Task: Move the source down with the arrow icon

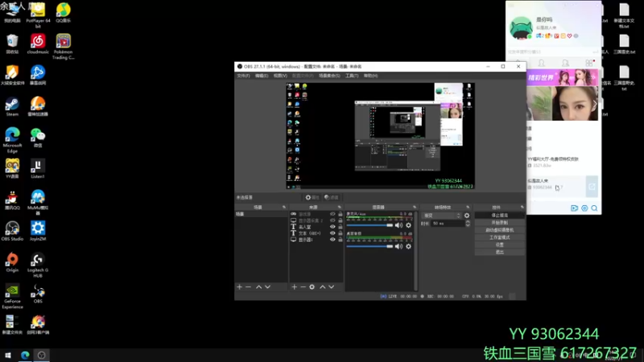Action: [331, 287]
